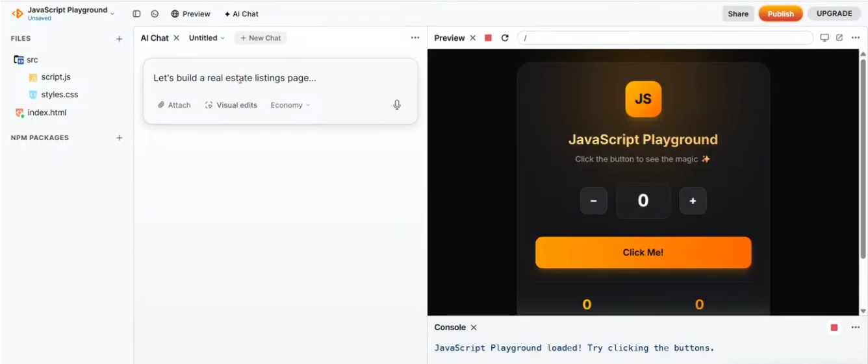This screenshot has width=868, height=364.
Task: Open AI Chat panel more options menu
Action: coord(415,38)
